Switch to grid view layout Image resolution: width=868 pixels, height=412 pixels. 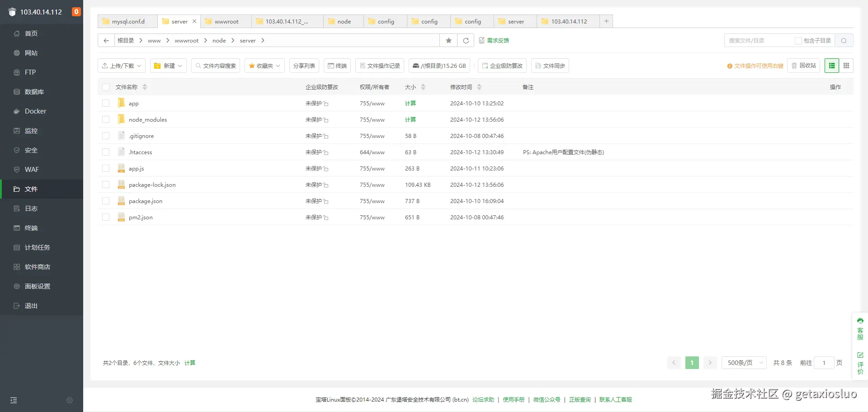(x=846, y=66)
